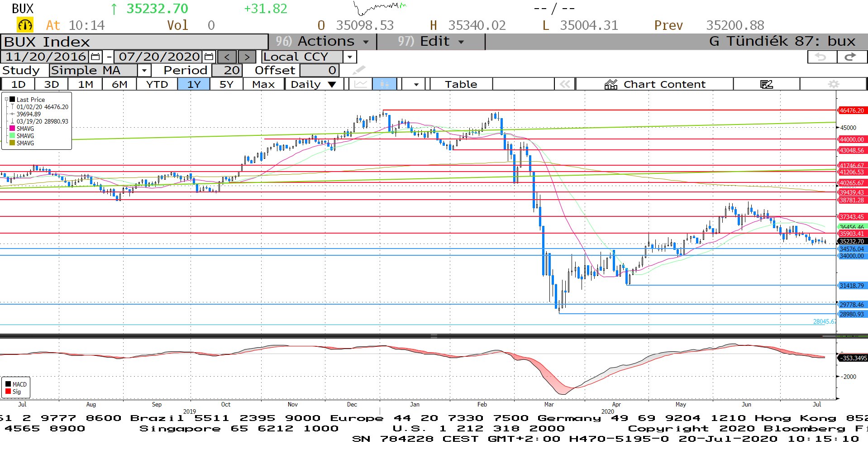The height and width of the screenshot is (464, 868).
Task: Click the G Tündiék 87: bux title
Action: click(782, 41)
